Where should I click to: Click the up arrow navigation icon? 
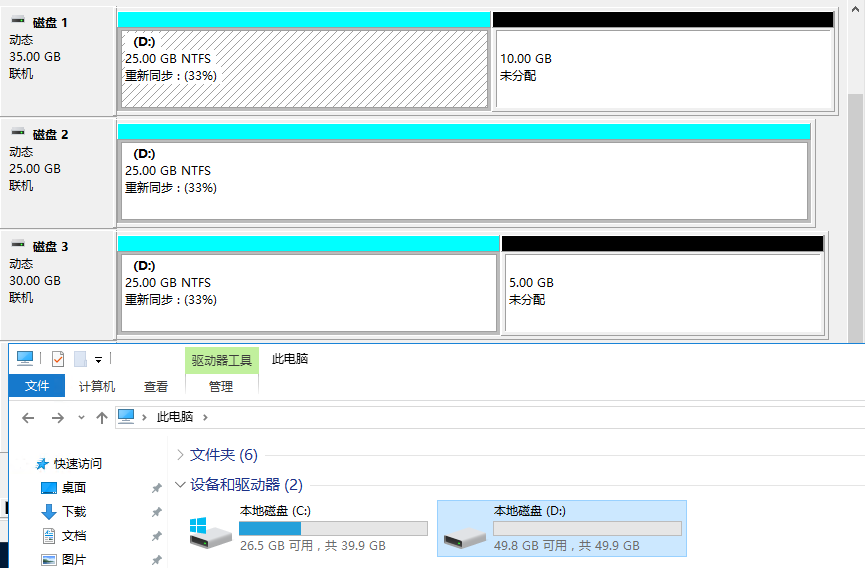(x=101, y=417)
